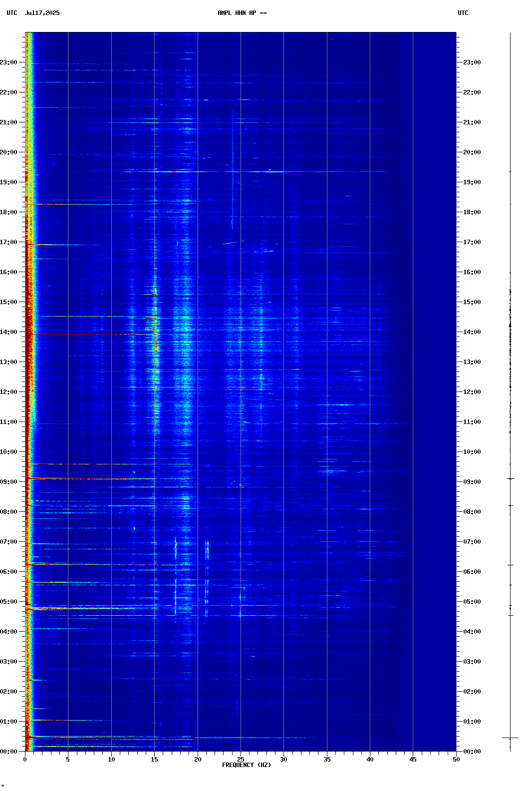Select the right-side '18:00' time label
The width and height of the screenshot is (532, 791).
472,212
